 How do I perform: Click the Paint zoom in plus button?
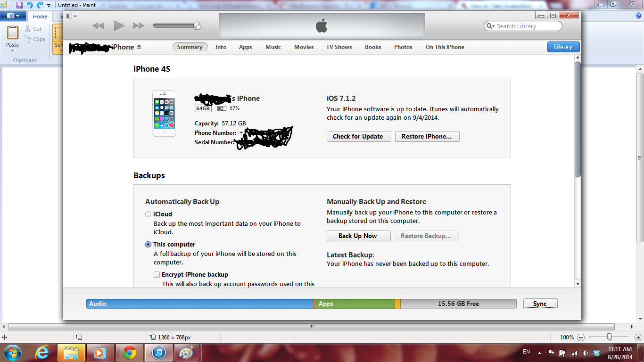638,337
